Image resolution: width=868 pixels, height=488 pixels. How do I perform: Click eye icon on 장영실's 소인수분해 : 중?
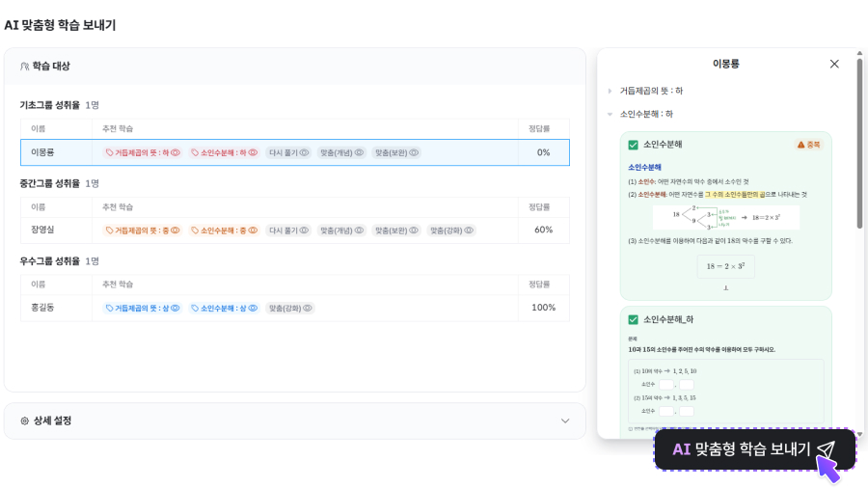(x=255, y=230)
